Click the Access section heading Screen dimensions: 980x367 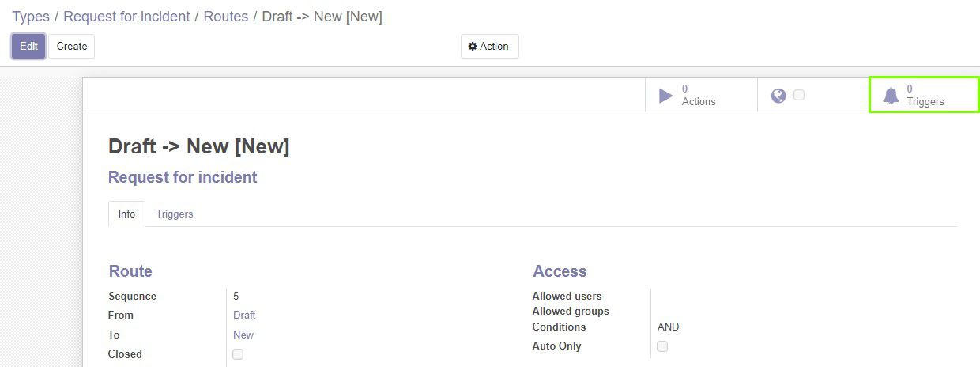(x=560, y=271)
